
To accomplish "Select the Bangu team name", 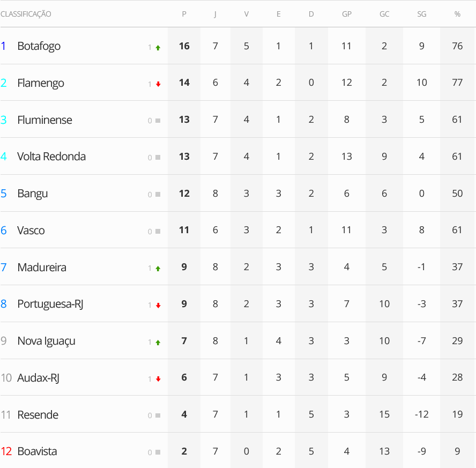I will (32, 194).
